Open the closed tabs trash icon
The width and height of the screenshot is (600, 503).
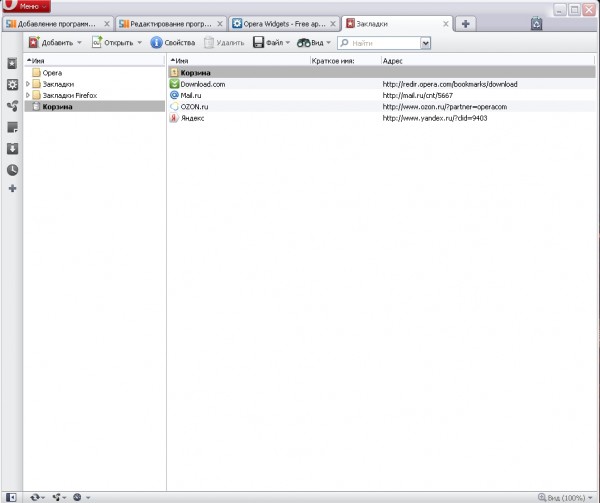click(x=536, y=24)
